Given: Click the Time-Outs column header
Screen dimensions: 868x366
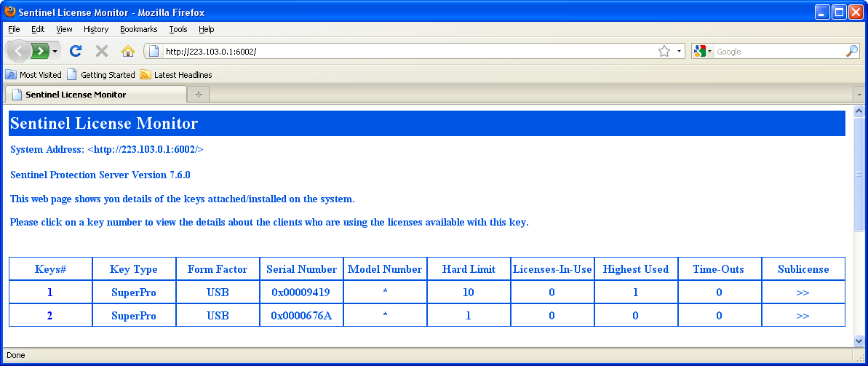Looking at the screenshot, I should click(719, 269).
